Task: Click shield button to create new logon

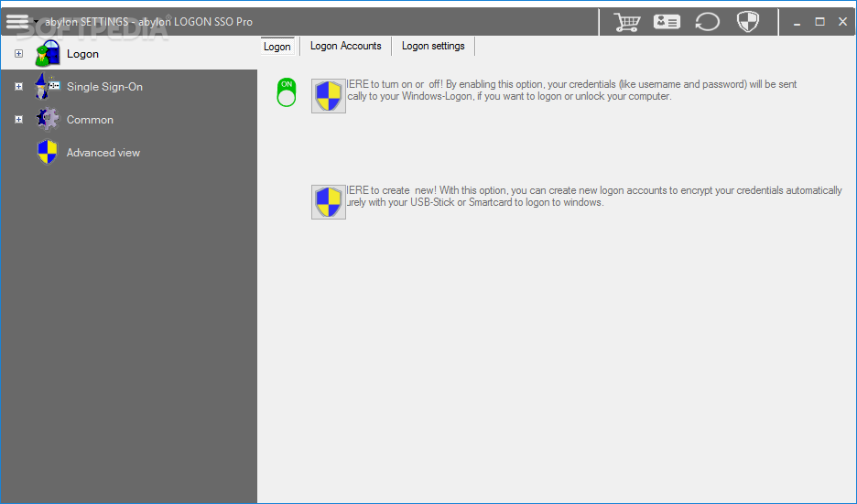Action: [329, 202]
